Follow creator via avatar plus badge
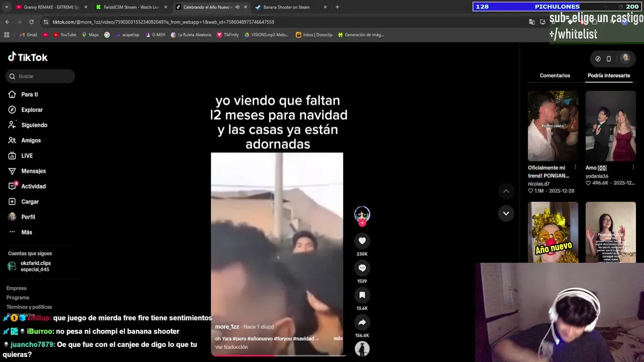The image size is (644, 362). 362,223
